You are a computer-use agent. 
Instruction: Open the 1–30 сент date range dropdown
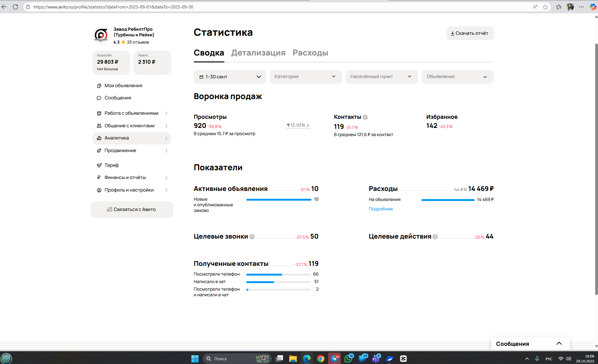click(x=230, y=77)
